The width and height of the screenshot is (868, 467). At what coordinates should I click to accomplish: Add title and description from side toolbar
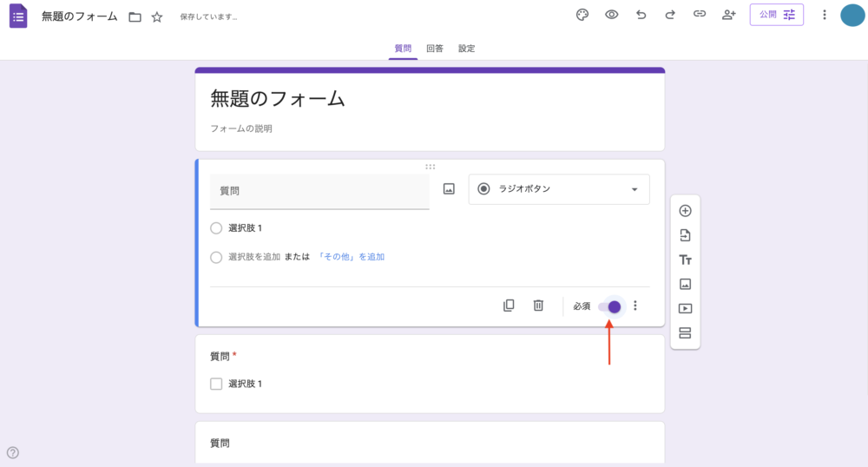click(686, 260)
